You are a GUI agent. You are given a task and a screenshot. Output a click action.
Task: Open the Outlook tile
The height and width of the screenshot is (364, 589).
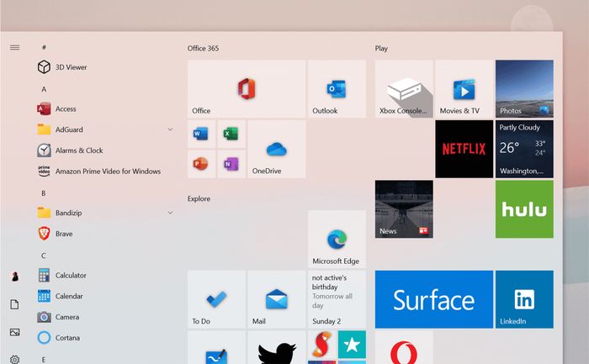click(x=337, y=89)
